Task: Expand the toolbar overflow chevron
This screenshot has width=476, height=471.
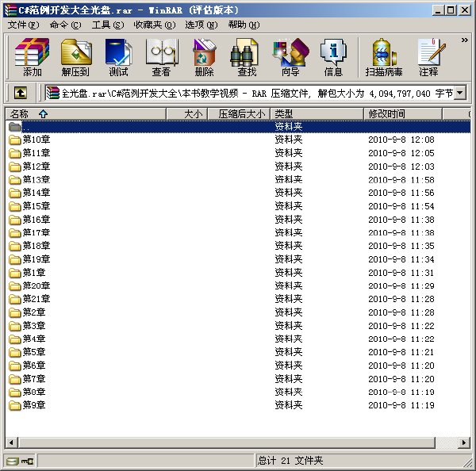Action: pyautogui.click(x=464, y=40)
